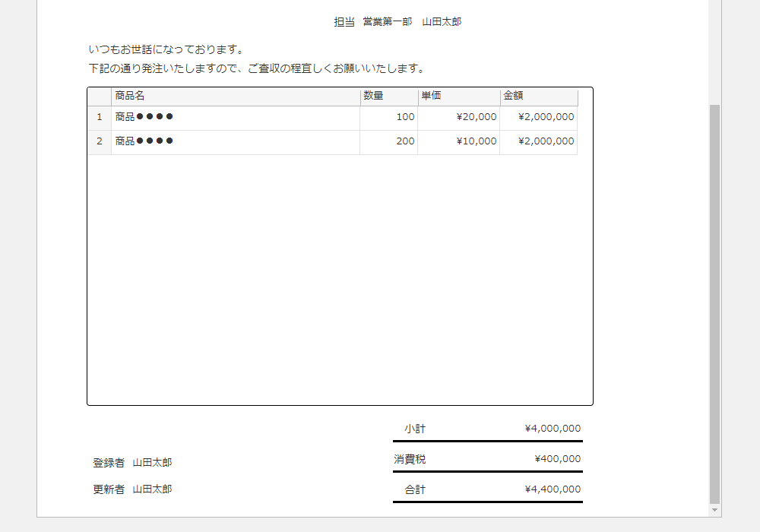
Task: Click the 金額 column header
Action: (x=538, y=97)
